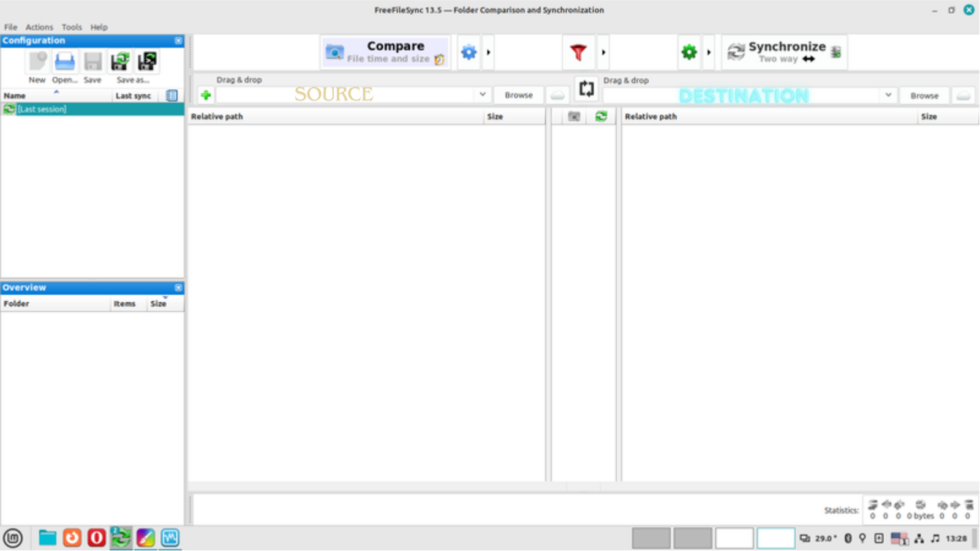Open the destination folder history dropdown
Image resolution: width=980 pixels, height=551 pixels.
click(x=888, y=95)
